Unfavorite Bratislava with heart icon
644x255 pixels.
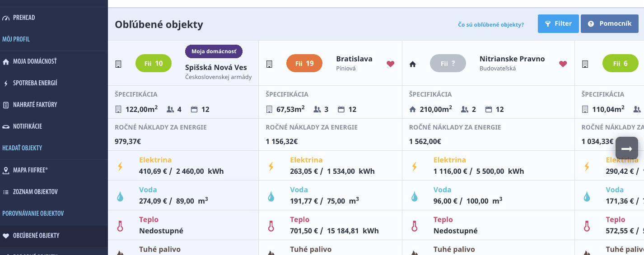point(390,64)
